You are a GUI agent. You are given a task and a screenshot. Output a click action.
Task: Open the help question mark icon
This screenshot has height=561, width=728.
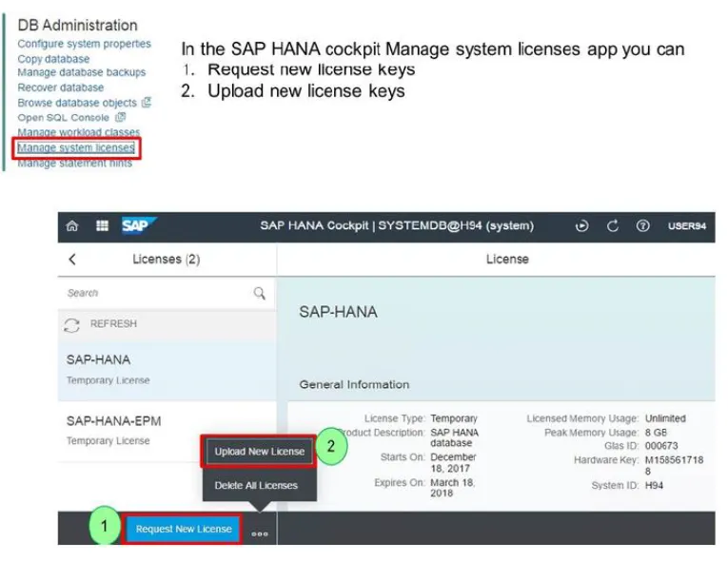[x=642, y=226]
